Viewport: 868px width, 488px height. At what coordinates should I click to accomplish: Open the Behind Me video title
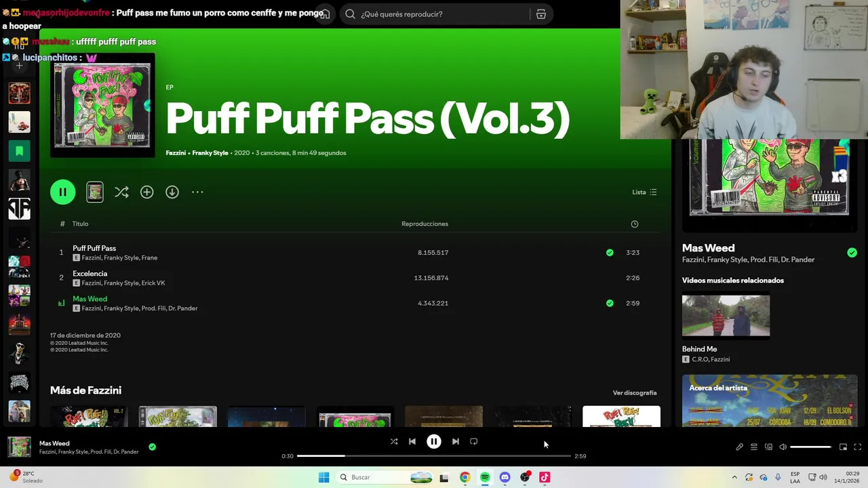click(699, 350)
